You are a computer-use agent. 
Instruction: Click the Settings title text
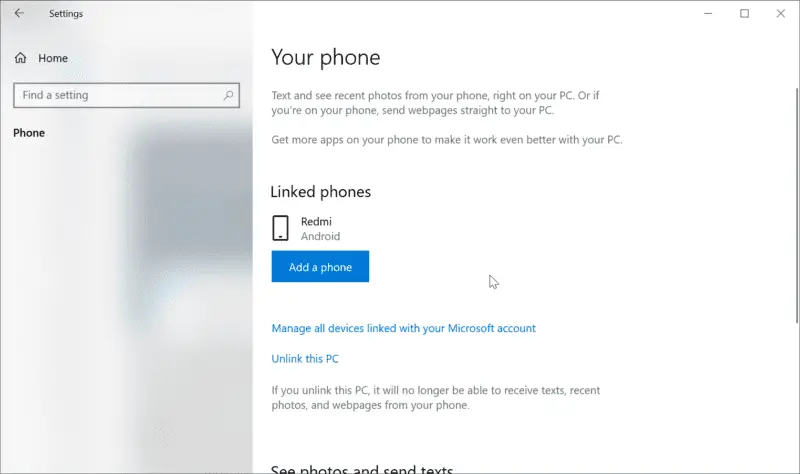point(66,14)
